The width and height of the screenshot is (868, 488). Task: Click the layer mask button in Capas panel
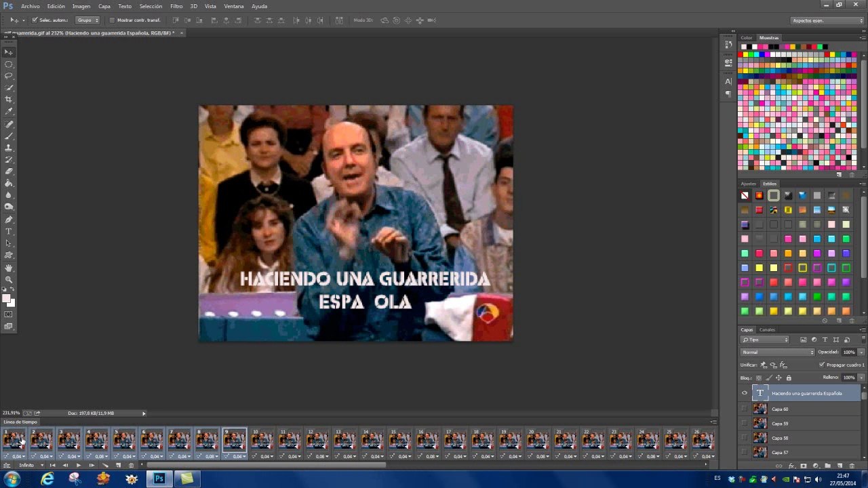click(804, 466)
